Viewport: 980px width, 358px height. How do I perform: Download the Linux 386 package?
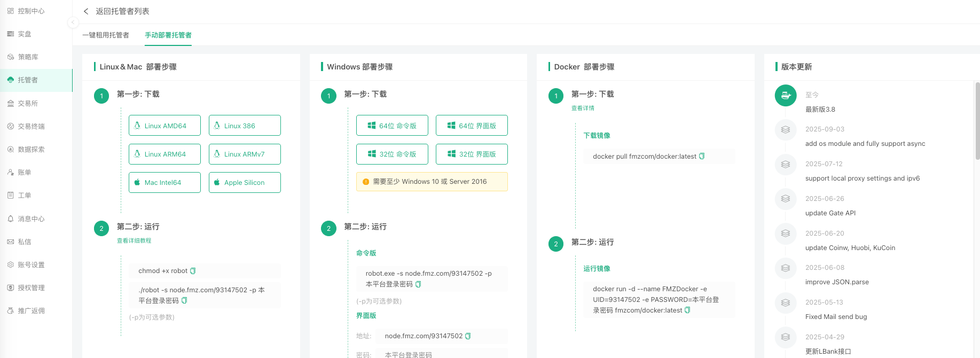(245, 126)
